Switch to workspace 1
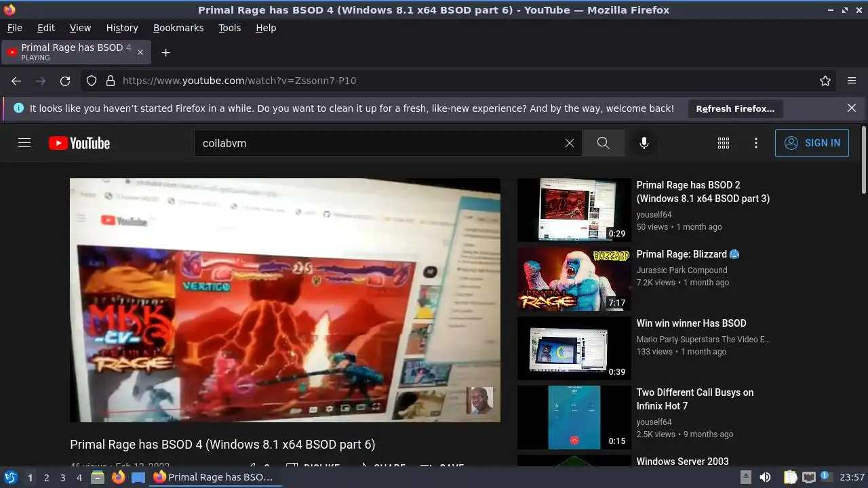This screenshot has height=488, width=868. 30,477
